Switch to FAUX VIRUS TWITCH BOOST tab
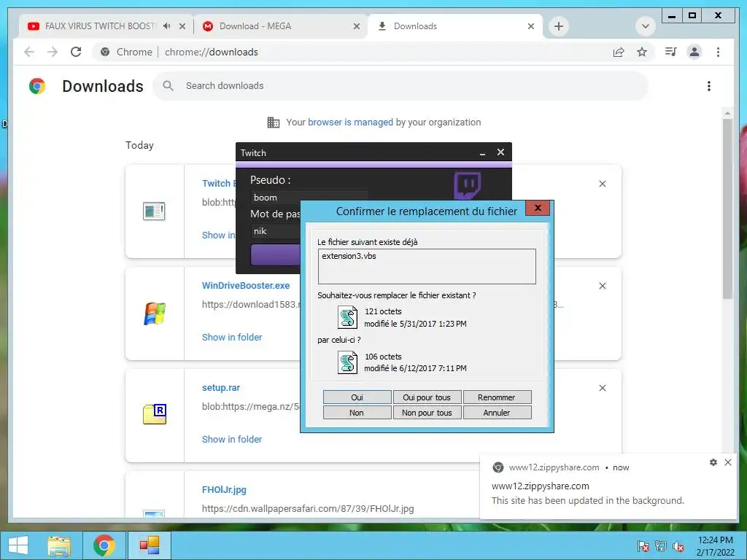747x560 pixels. [x=100, y=26]
